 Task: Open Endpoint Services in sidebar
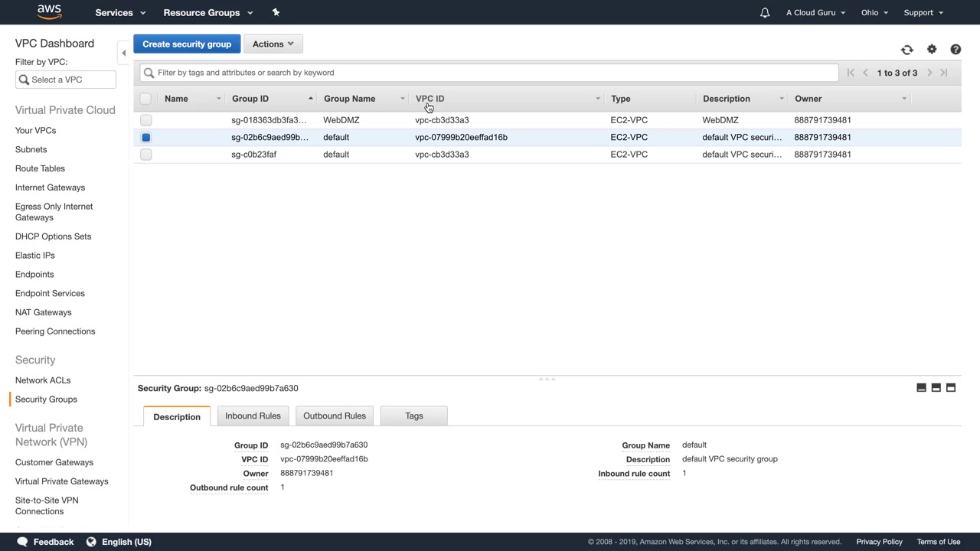coord(50,294)
